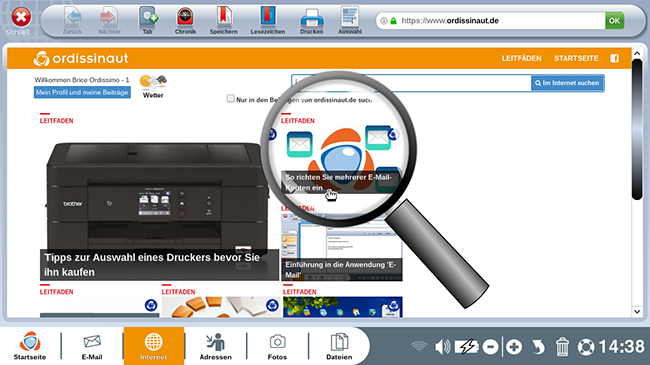Open the Adressen contacts tab
This screenshot has width=650, height=365.
coord(216,346)
